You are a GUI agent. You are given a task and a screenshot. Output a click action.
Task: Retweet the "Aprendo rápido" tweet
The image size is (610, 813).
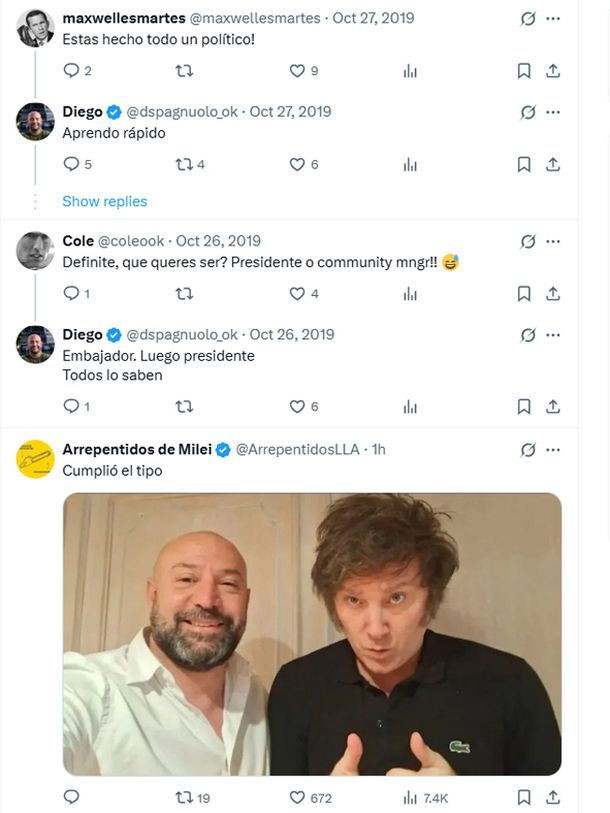point(183,164)
